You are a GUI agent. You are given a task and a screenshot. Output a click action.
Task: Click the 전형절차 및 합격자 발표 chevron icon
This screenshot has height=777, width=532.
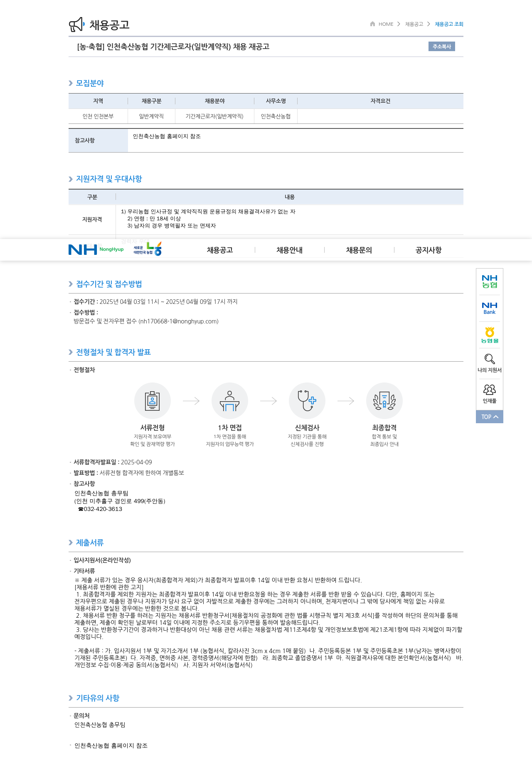[71, 352]
